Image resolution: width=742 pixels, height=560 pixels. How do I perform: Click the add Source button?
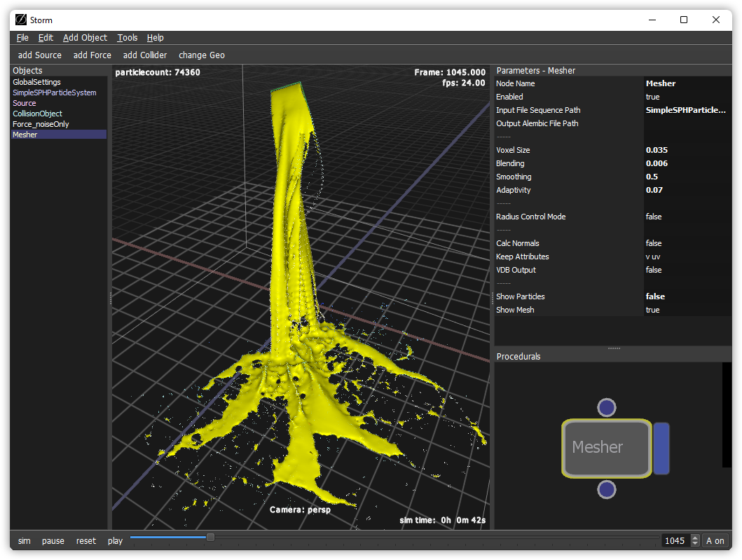pos(40,55)
